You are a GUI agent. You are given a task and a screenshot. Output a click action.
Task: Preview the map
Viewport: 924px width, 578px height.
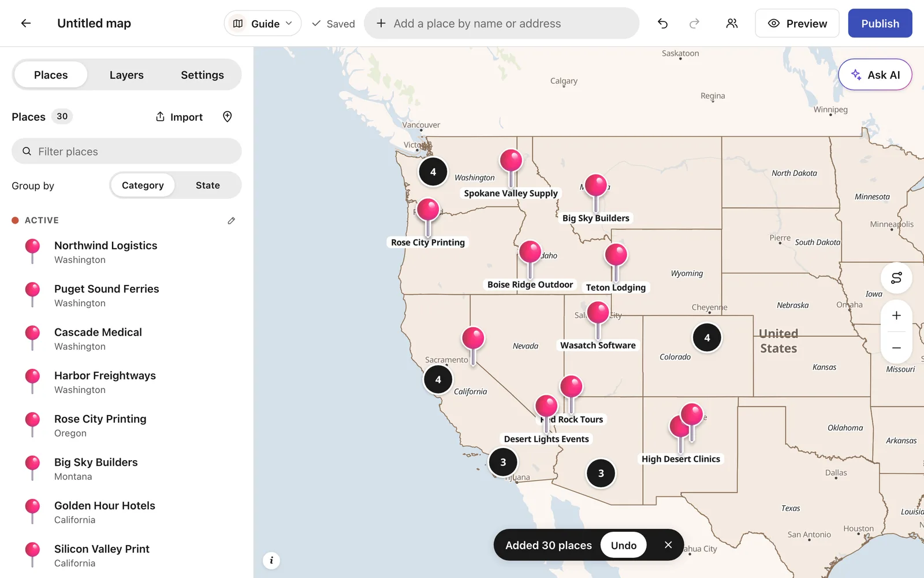click(x=797, y=23)
